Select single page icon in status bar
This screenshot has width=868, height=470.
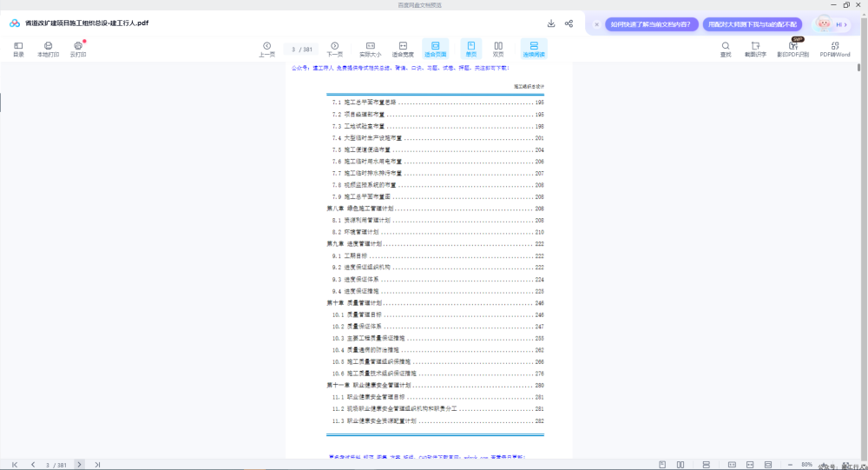(662, 465)
